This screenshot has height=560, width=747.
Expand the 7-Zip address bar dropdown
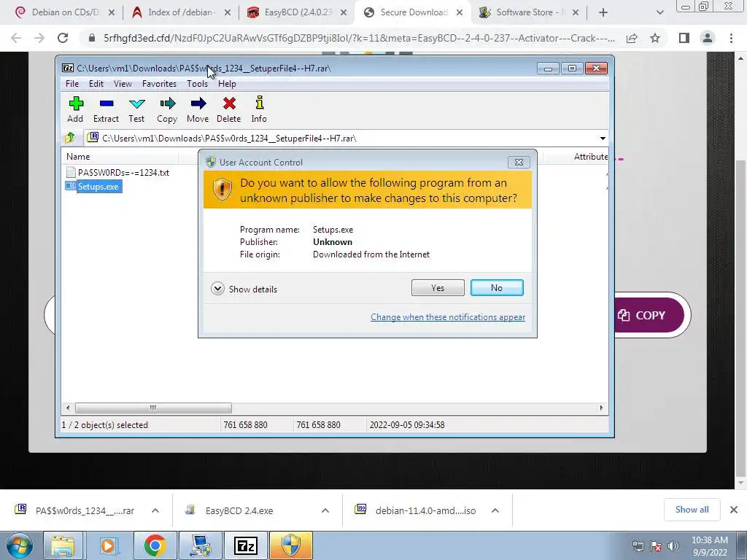(x=603, y=139)
